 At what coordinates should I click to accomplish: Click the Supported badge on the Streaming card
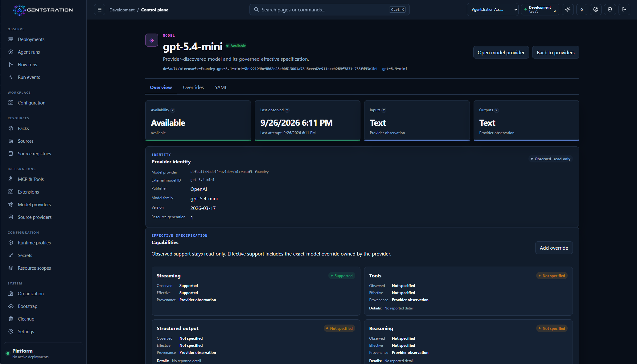click(x=342, y=276)
